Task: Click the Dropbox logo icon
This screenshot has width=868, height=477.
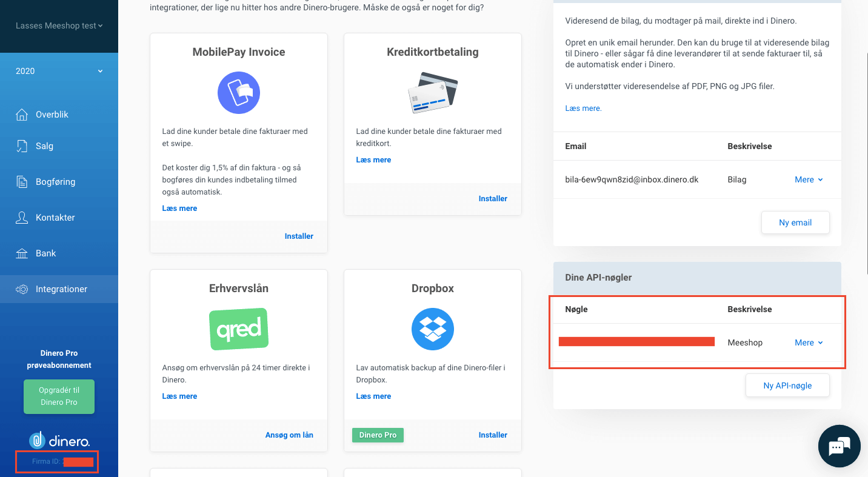Action: [433, 329]
